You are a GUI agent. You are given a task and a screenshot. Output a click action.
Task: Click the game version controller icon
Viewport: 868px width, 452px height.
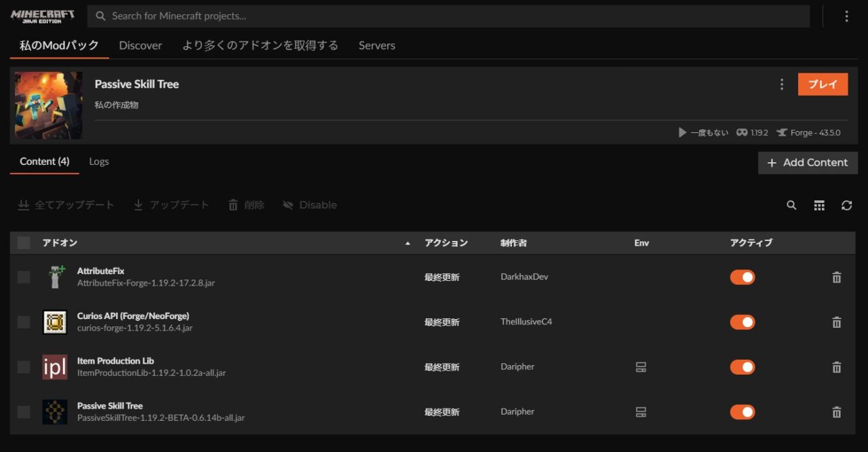click(x=742, y=132)
